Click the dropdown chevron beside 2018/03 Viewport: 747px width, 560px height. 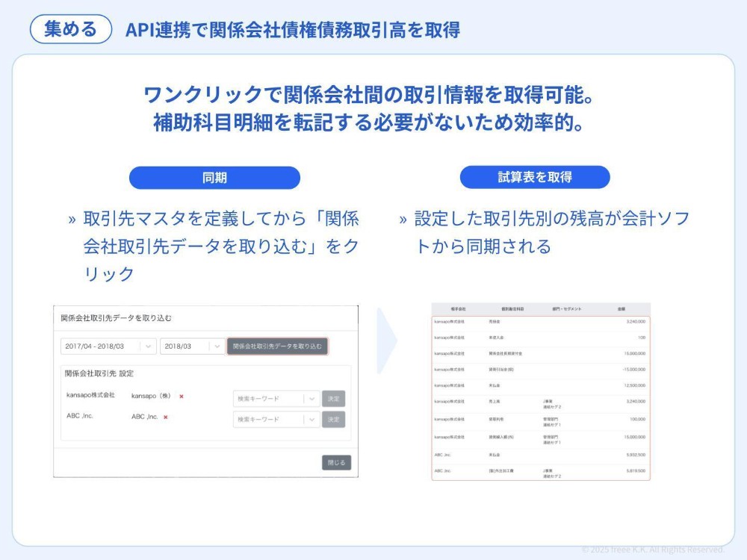217,345
